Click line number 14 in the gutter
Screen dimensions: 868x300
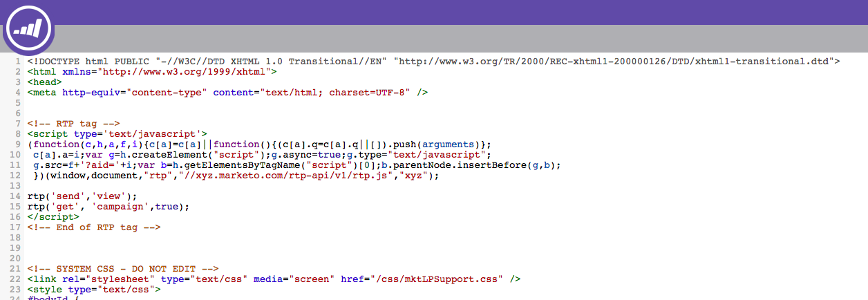point(15,197)
